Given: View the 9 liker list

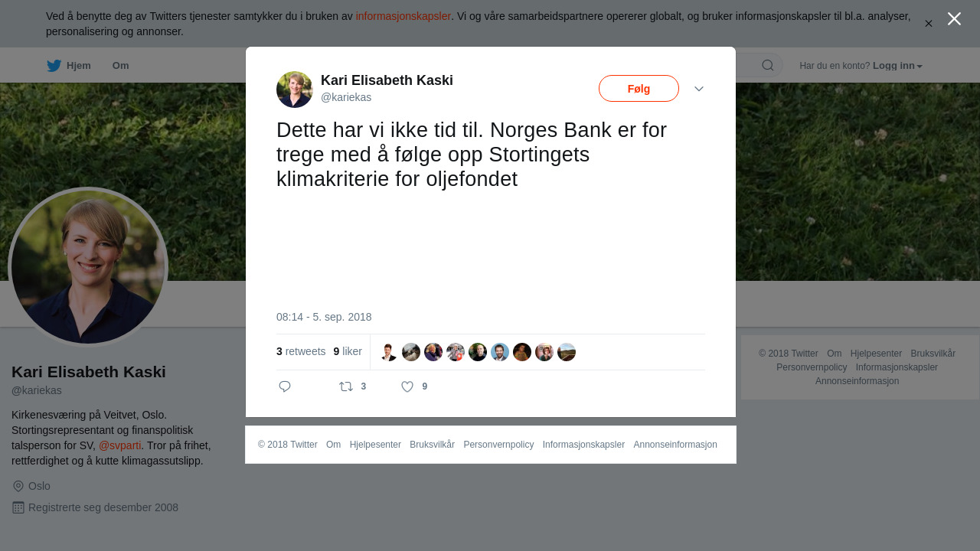Looking at the screenshot, I should [348, 351].
